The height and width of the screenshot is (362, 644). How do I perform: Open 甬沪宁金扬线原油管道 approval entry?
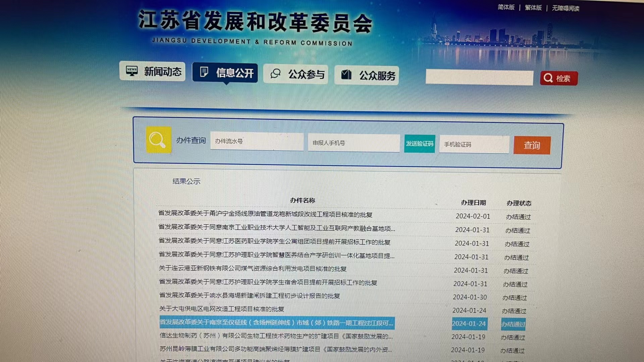(x=265, y=214)
